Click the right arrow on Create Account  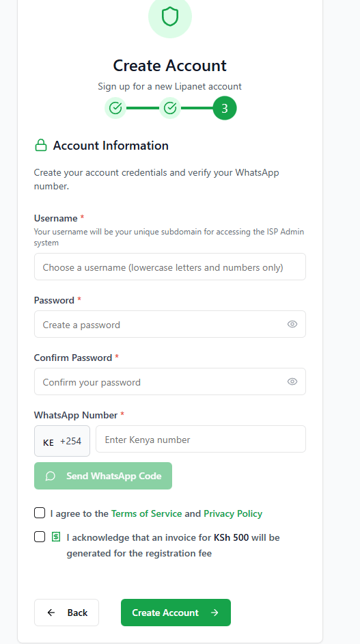pyautogui.click(x=214, y=613)
